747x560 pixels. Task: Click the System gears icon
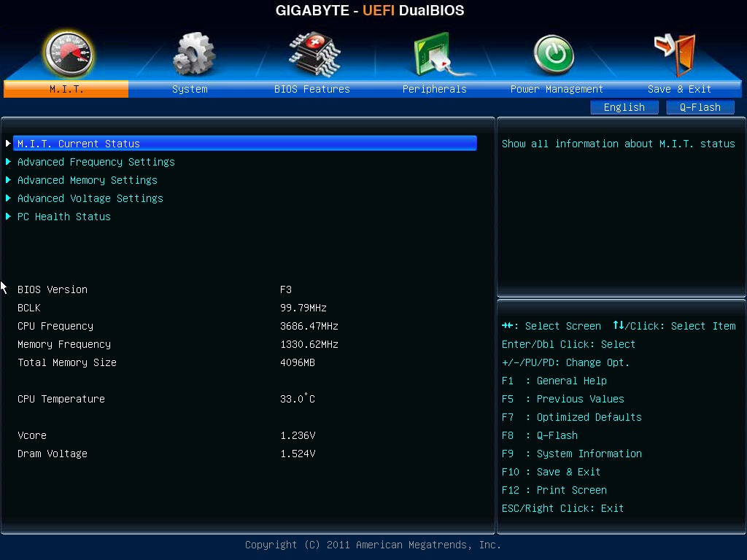point(194,54)
